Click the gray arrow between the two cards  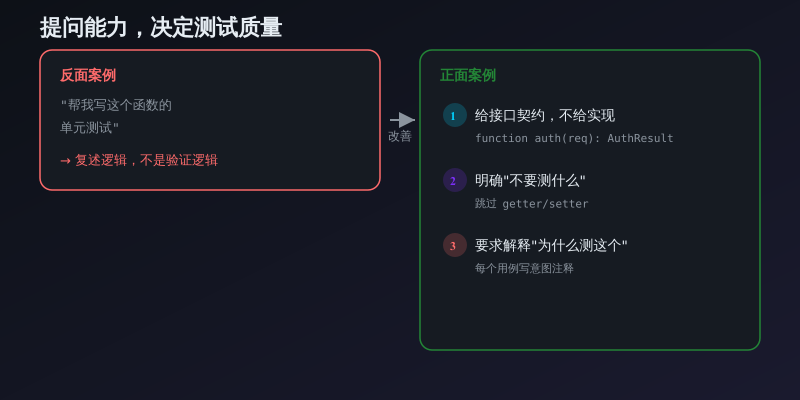click(x=402, y=120)
